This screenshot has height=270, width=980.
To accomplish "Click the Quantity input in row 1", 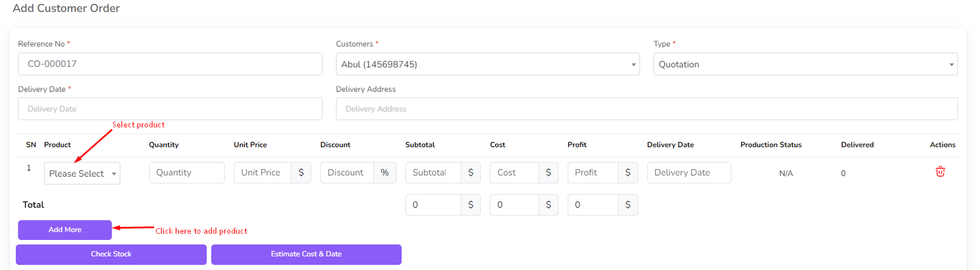I will point(187,172).
